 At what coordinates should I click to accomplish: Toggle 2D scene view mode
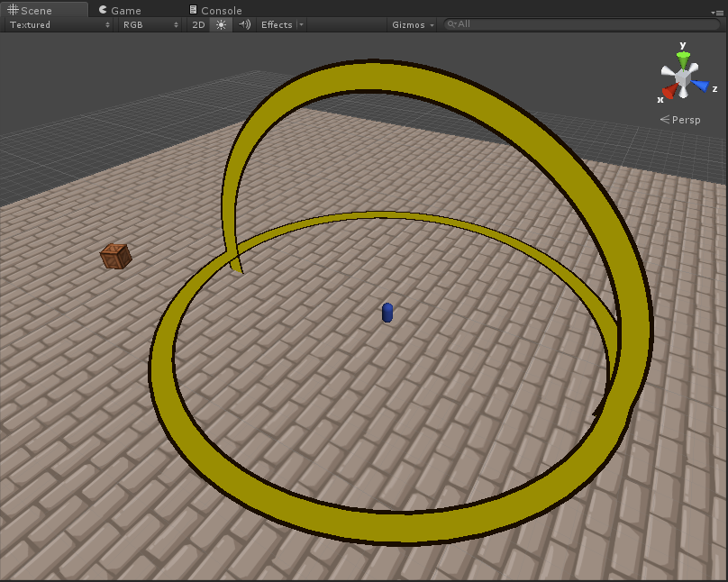coord(198,24)
